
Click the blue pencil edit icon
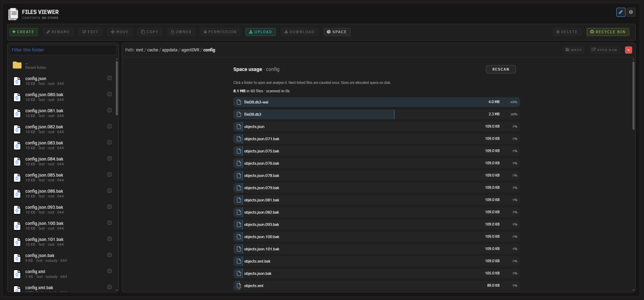coord(621,12)
